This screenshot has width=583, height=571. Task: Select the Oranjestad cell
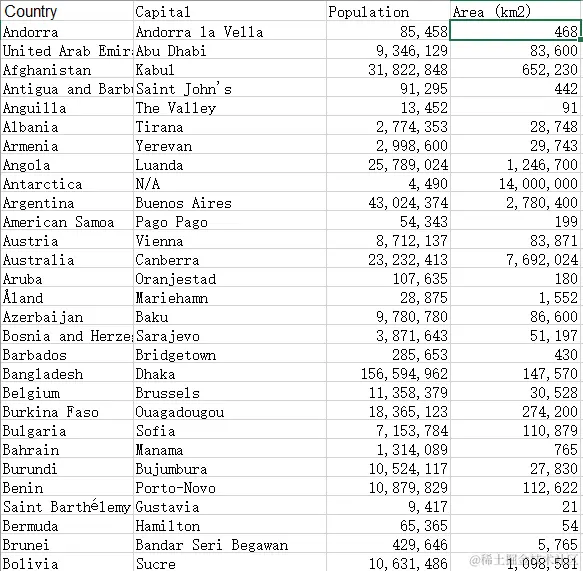pos(230,277)
